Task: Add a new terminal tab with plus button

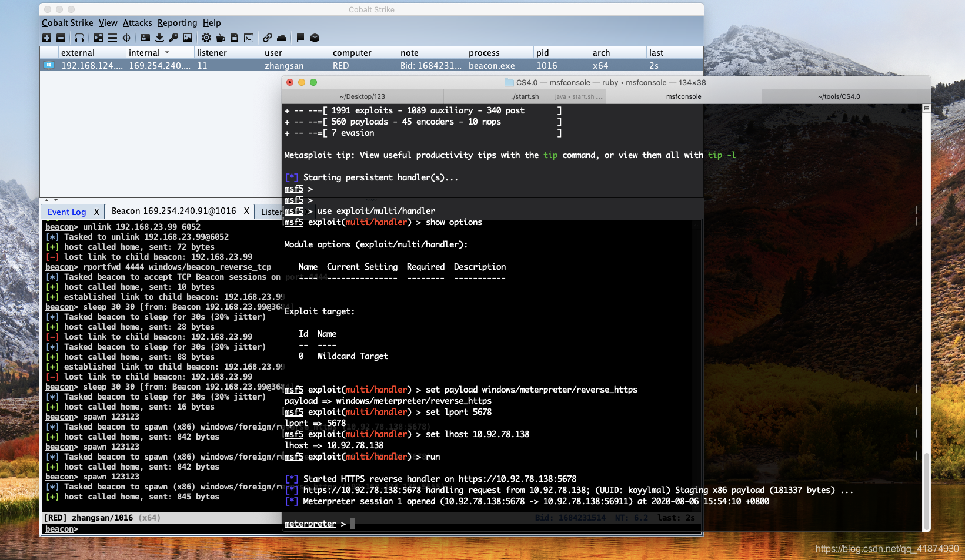Action: pos(924,96)
